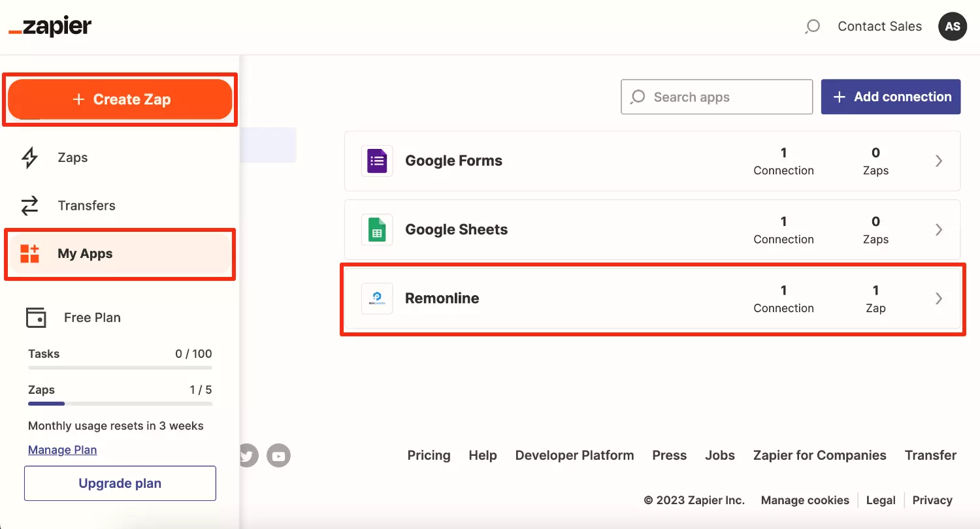Open Zapier's YouTube page icon
Image resolution: width=980 pixels, height=529 pixels.
click(279, 455)
